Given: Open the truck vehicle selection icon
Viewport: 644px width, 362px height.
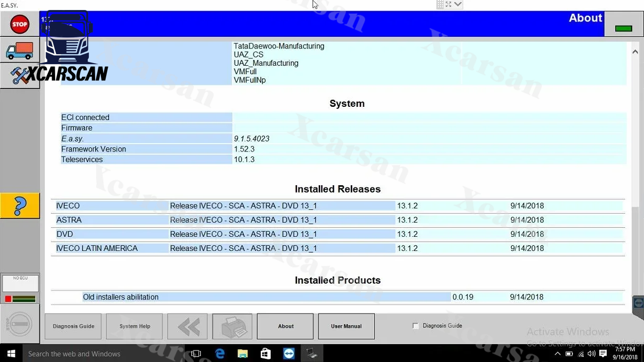Looking at the screenshot, I should tap(19, 50).
